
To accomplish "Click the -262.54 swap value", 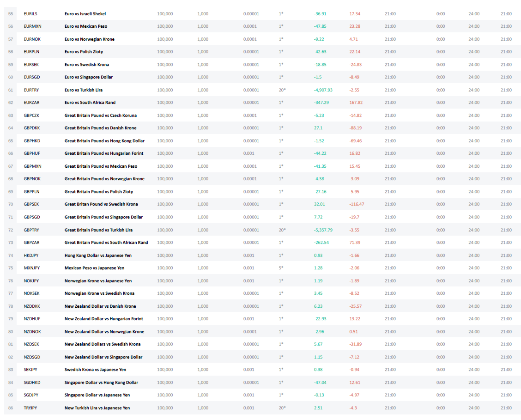I will tap(321, 243).
